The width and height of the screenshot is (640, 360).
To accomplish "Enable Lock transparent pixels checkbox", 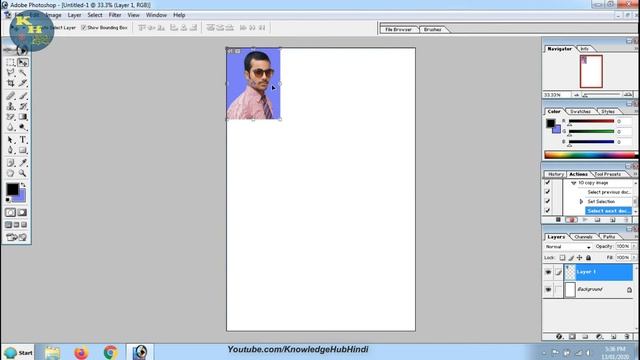I will (x=562, y=258).
